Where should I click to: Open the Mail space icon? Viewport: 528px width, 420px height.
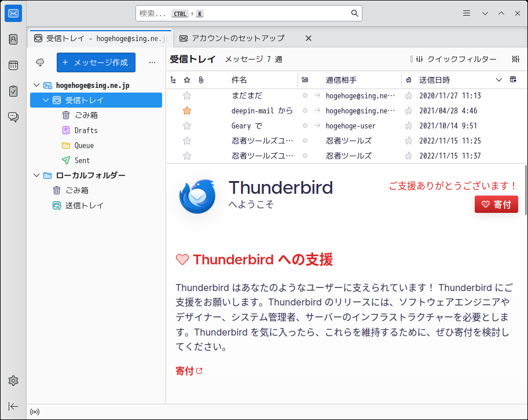click(x=13, y=13)
